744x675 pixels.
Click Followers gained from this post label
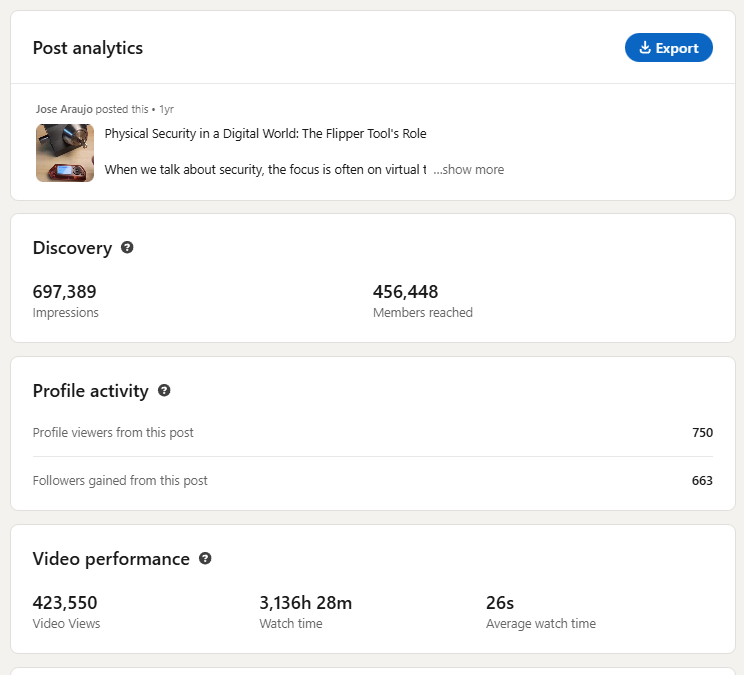(x=120, y=481)
